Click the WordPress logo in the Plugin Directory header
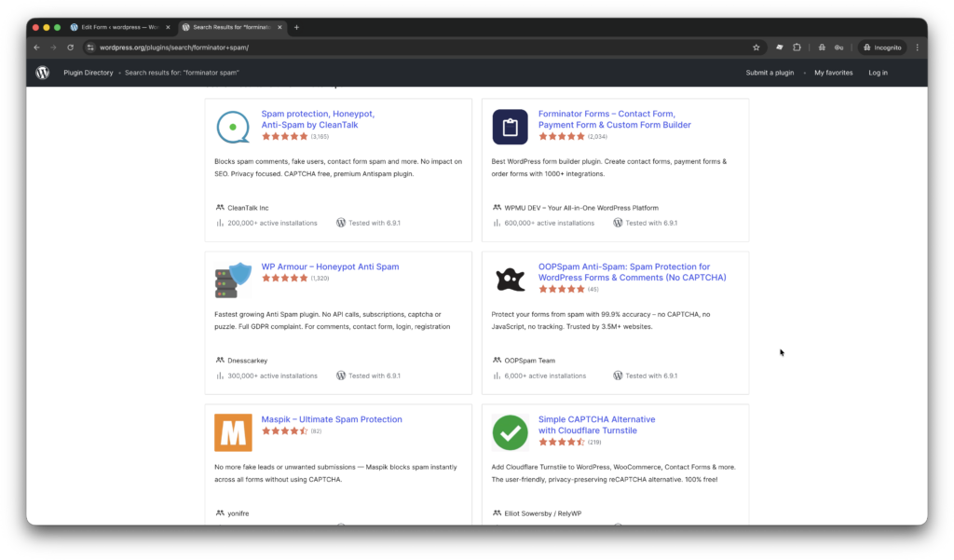Viewport: 954px width, 560px height. click(x=42, y=72)
